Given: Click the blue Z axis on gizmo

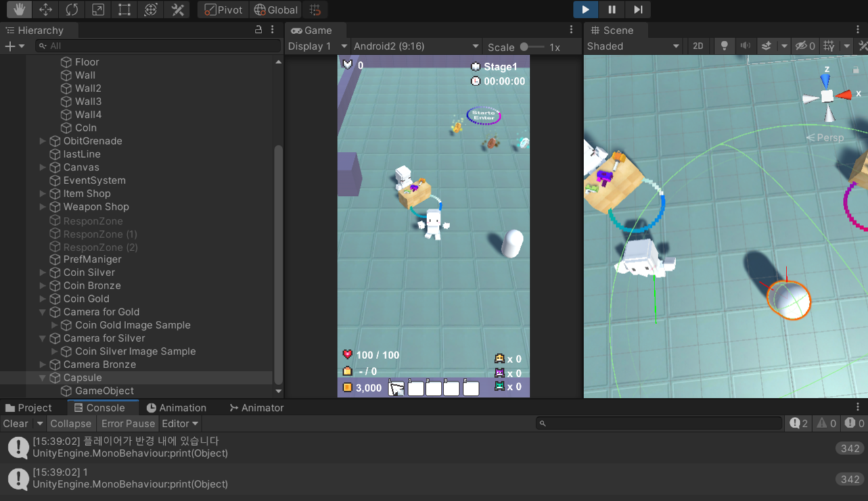Looking at the screenshot, I should tap(825, 80).
